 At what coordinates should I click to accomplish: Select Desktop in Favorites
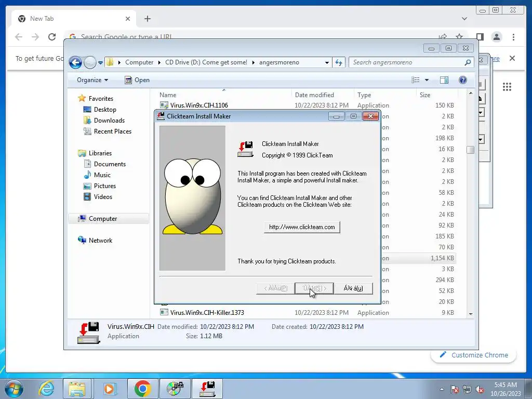click(x=105, y=110)
